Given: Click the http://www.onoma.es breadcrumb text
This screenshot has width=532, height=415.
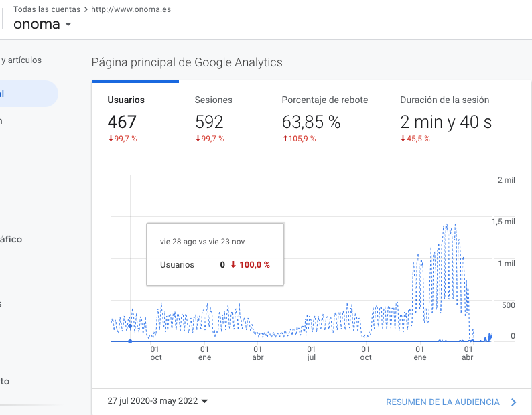Looking at the screenshot, I should (131, 9).
